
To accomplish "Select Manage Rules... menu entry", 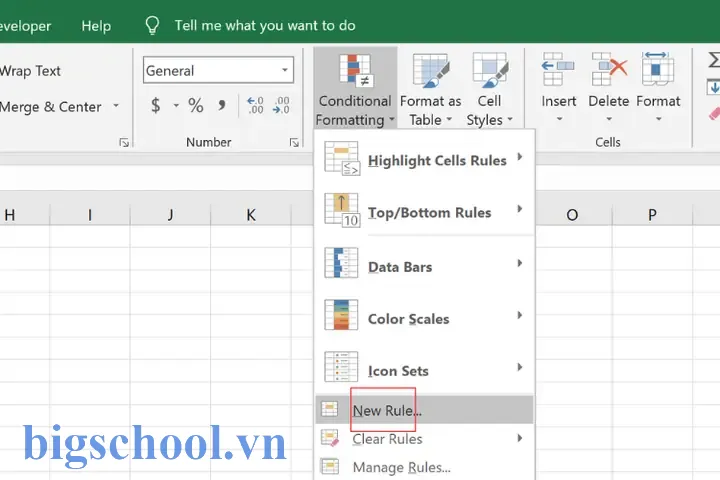I will click(425, 467).
